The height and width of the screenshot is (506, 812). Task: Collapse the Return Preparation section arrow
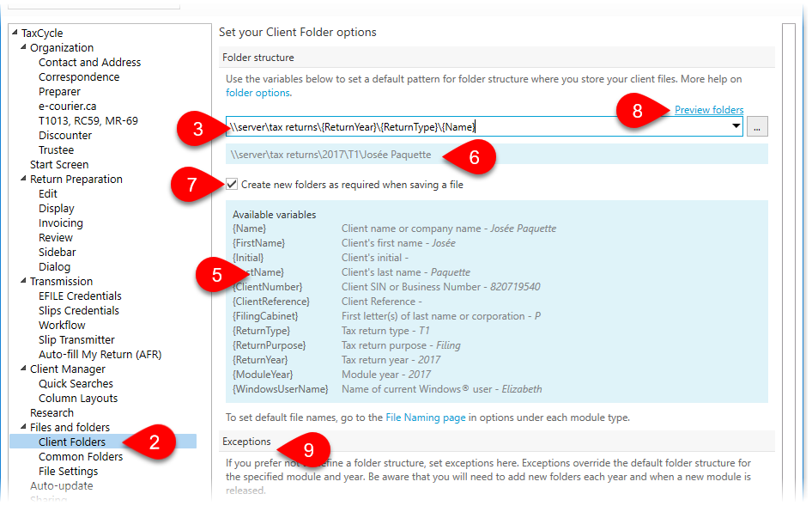(x=23, y=179)
